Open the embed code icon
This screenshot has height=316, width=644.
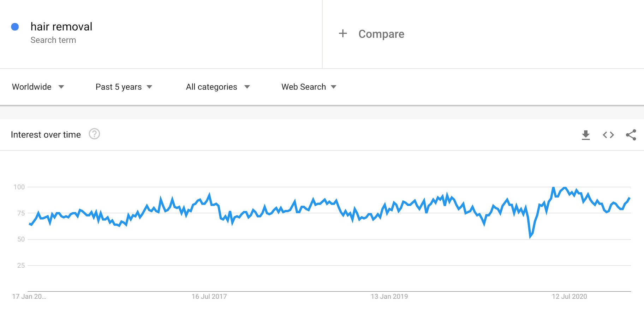coord(608,135)
